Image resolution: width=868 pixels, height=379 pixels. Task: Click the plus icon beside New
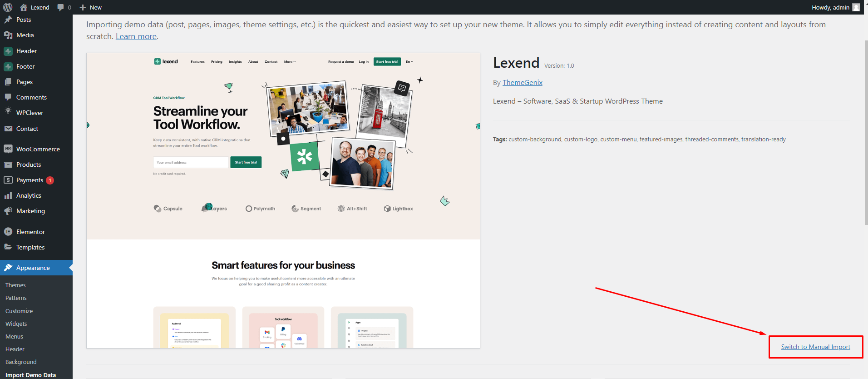click(83, 7)
